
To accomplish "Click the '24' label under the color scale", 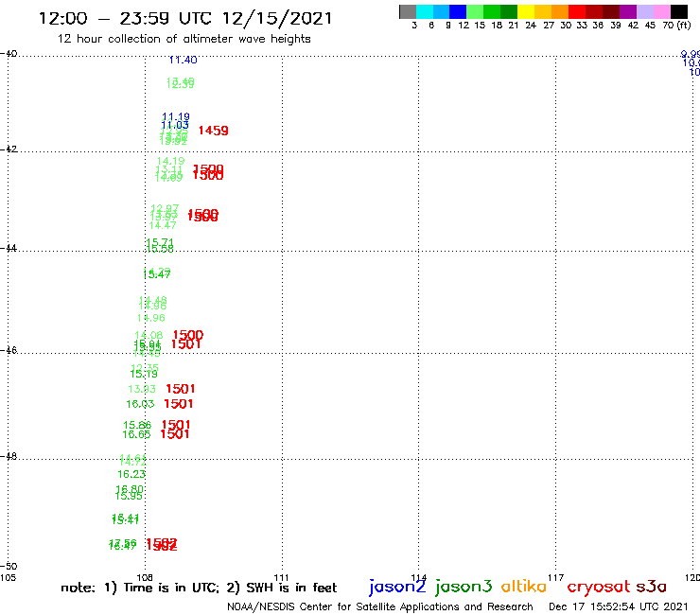I will (531, 25).
